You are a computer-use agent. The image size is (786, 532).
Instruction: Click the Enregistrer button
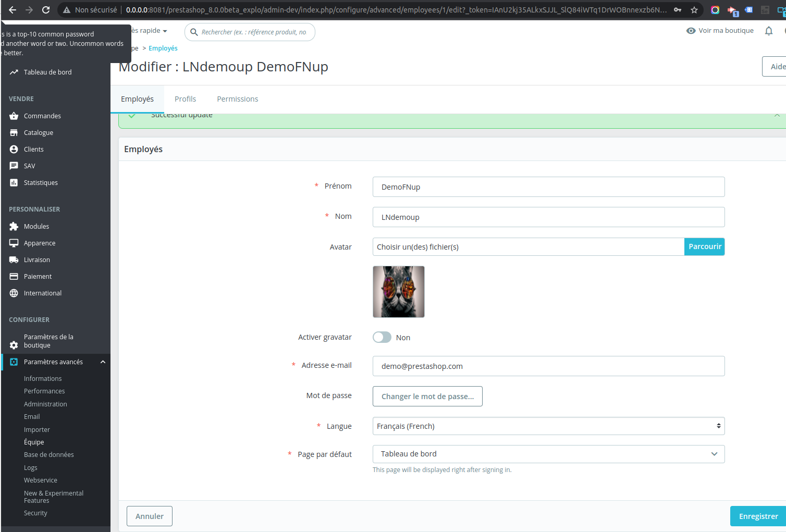pyautogui.click(x=757, y=516)
